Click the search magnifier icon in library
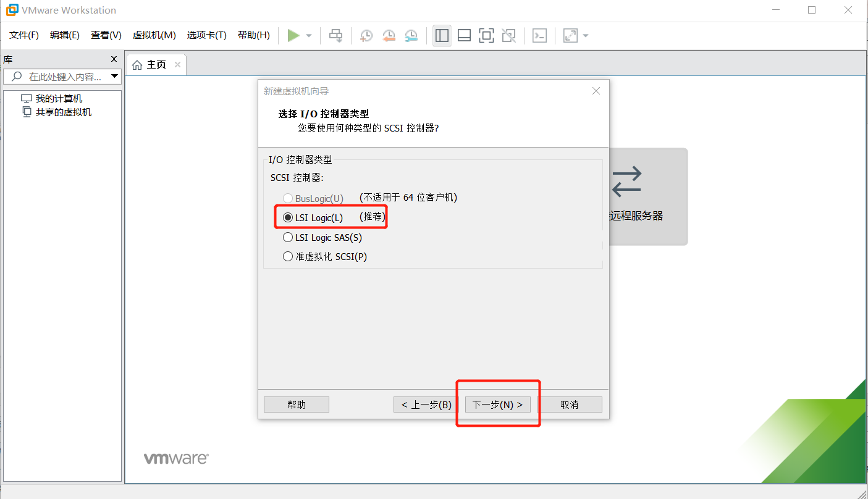Viewport: 868px width, 499px height. [x=17, y=77]
